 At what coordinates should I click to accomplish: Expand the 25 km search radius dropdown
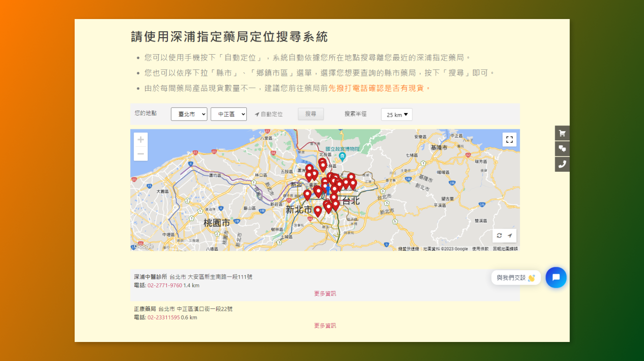(x=397, y=115)
